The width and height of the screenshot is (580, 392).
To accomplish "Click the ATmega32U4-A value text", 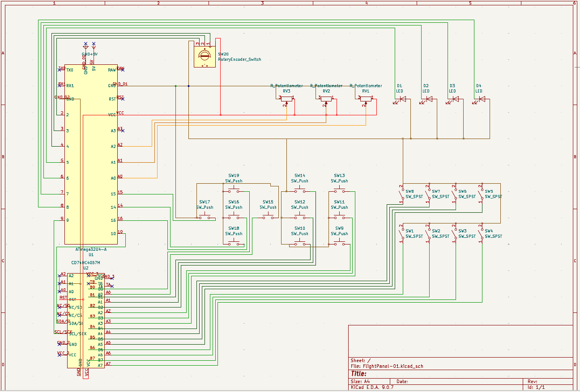I will tap(91, 249).
